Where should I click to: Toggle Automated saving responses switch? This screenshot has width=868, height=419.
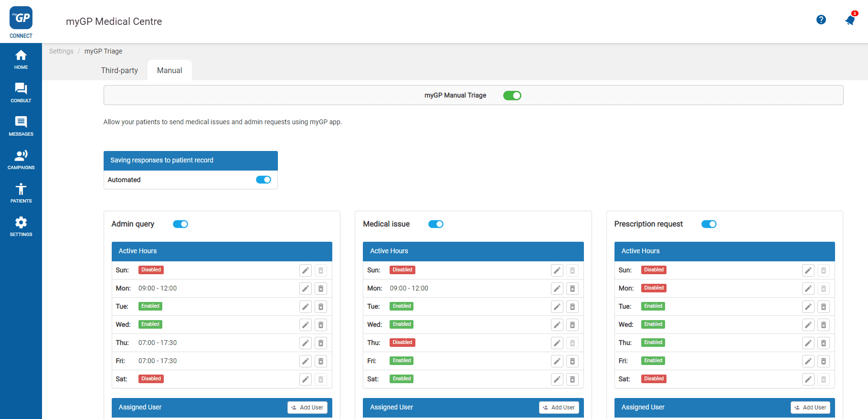tap(264, 180)
